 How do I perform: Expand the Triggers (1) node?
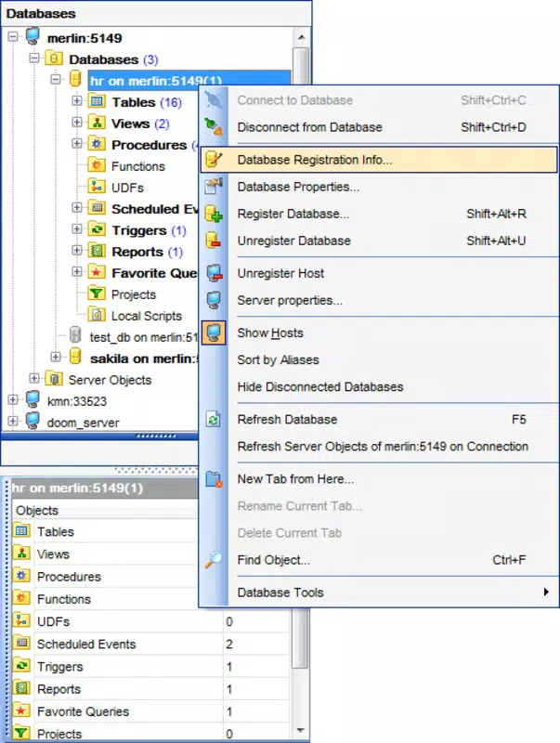77,228
